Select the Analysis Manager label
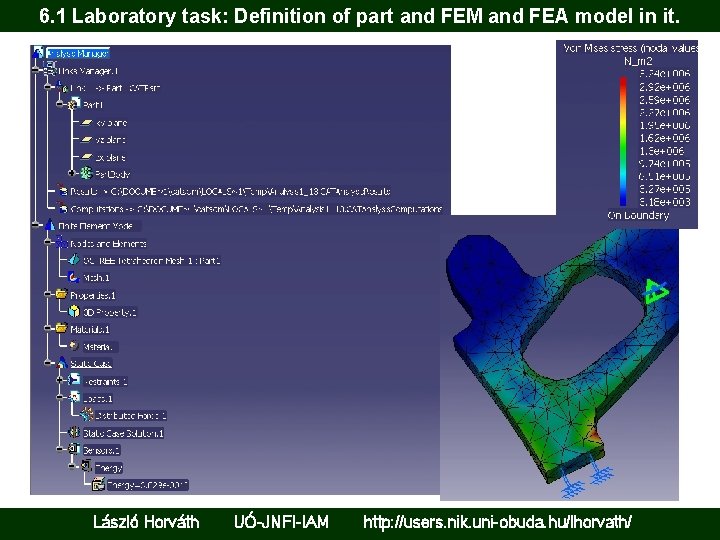The width and height of the screenshot is (720, 540). point(78,53)
